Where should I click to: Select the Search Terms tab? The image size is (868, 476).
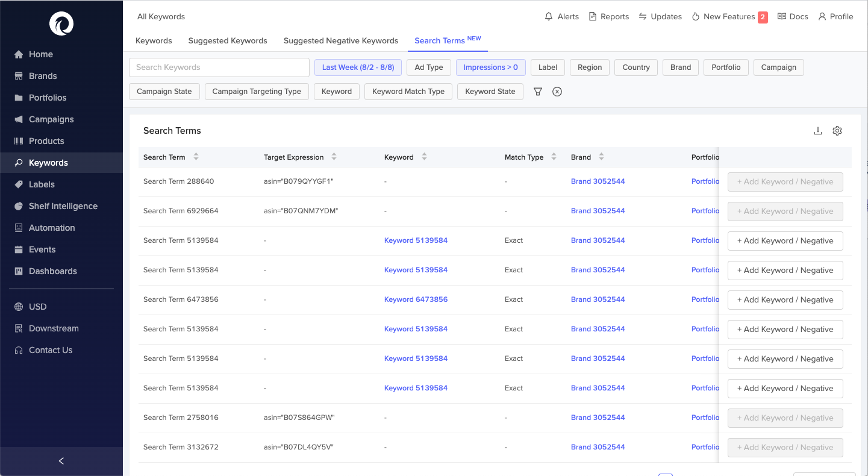(448, 40)
